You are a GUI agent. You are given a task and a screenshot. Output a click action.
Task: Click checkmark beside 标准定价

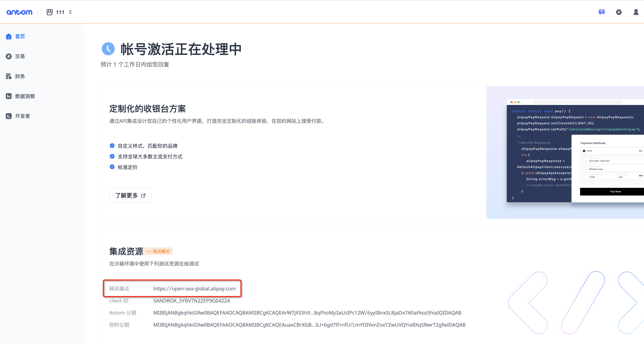coord(112,167)
